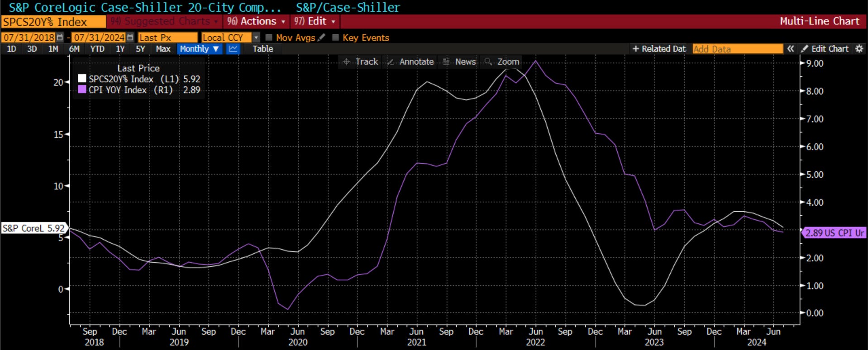Click the Mov Avgs pencil edit icon
Viewport: 868px width, 350px height.
coord(321,38)
